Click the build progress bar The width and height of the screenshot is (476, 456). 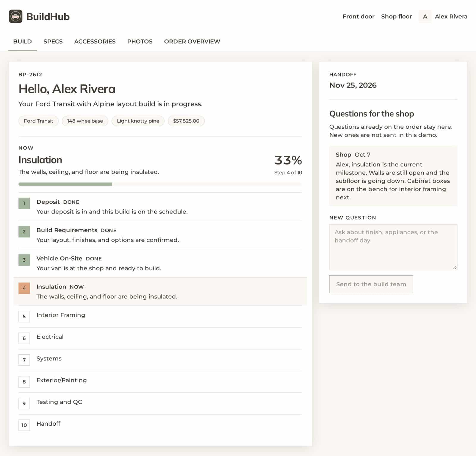point(160,184)
